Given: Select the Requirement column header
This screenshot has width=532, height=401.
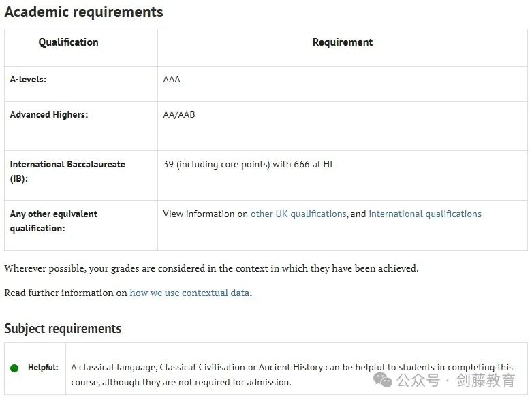Looking at the screenshot, I should click(343, 42).
